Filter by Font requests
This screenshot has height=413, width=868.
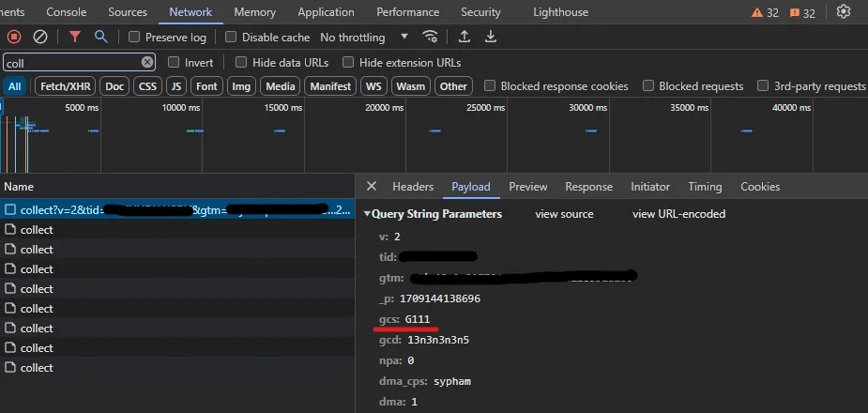pos(206,85)
